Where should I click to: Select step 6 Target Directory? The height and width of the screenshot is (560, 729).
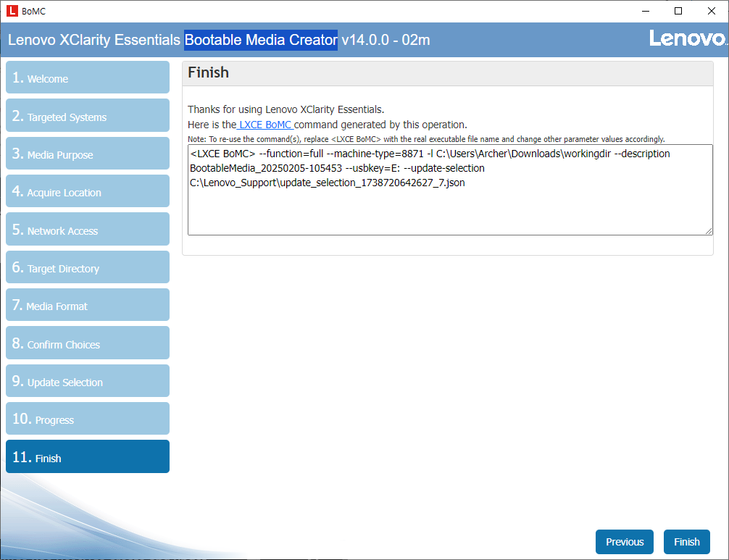pyautogui.click(x=88, y=267)
